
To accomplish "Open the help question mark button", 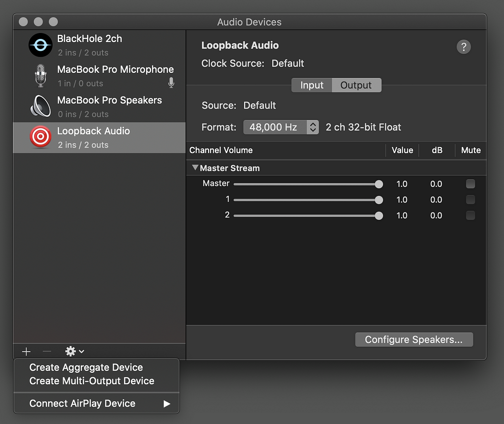I will point(464,47).
